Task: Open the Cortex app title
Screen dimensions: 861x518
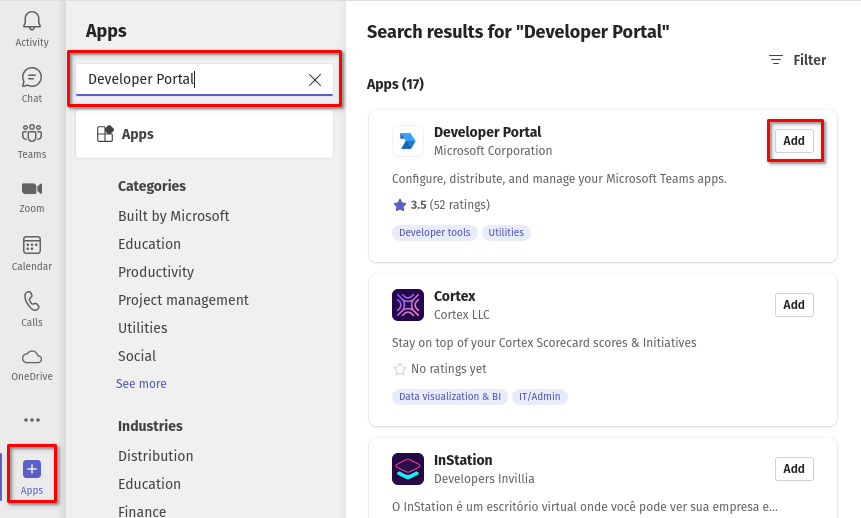Action: (x=455, y=296)
